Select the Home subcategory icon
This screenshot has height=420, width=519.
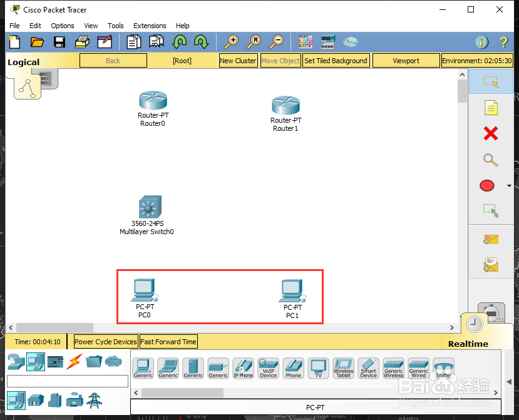(36, 401)
